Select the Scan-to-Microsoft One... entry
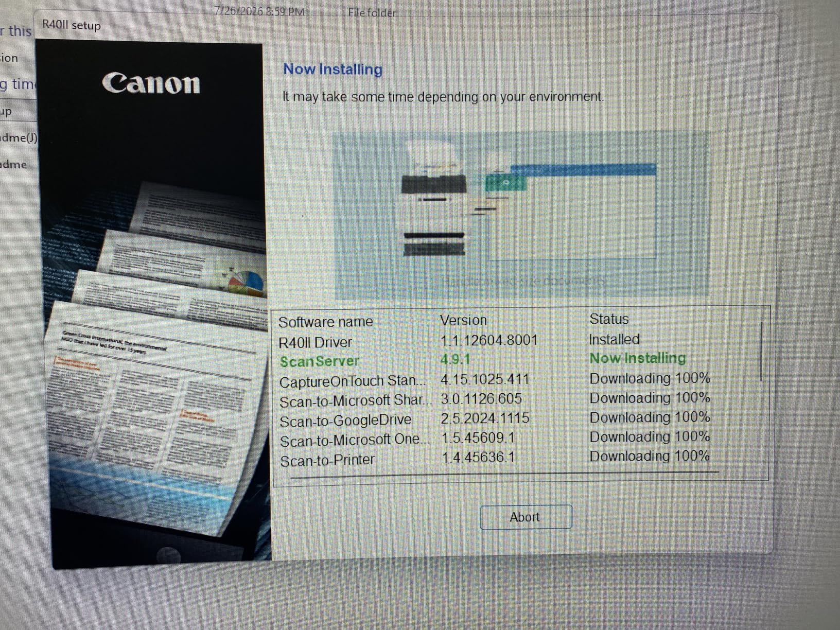 (354, 441)
